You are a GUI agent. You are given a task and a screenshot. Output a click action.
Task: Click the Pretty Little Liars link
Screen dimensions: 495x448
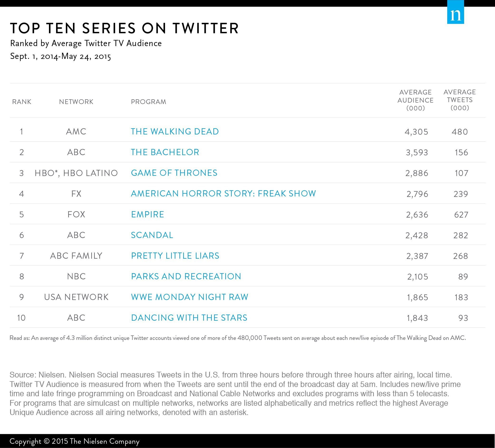(175, 256)
